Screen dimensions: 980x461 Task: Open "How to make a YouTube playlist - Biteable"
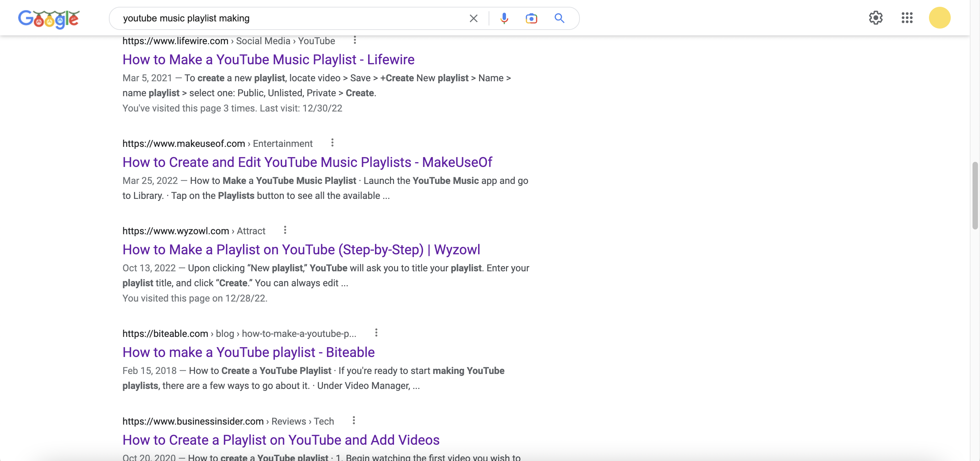[248, 352]
